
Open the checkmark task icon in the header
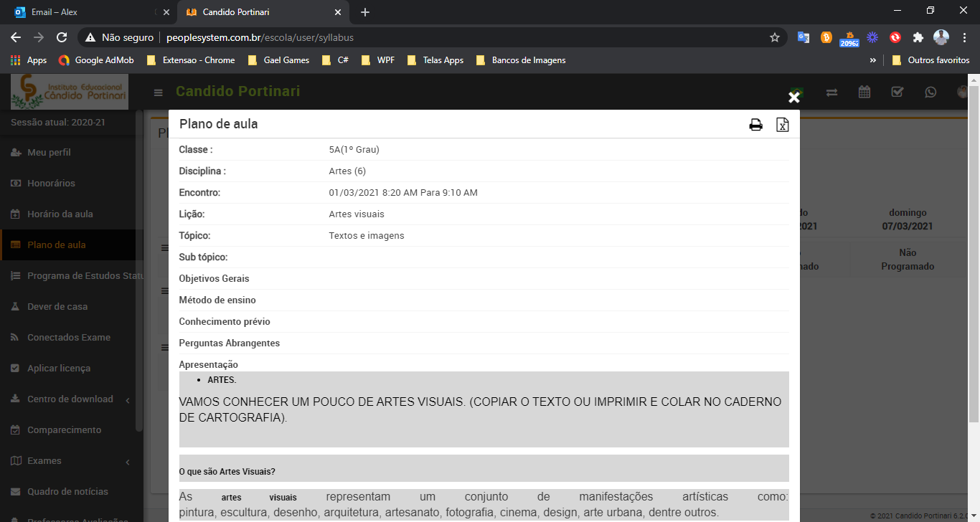(x=897, y=92)
